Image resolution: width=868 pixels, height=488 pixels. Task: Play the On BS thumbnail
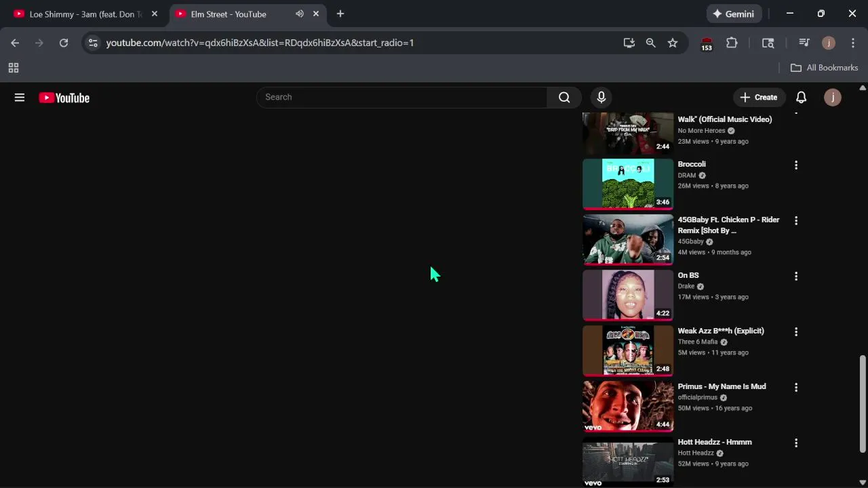(628, 295)
